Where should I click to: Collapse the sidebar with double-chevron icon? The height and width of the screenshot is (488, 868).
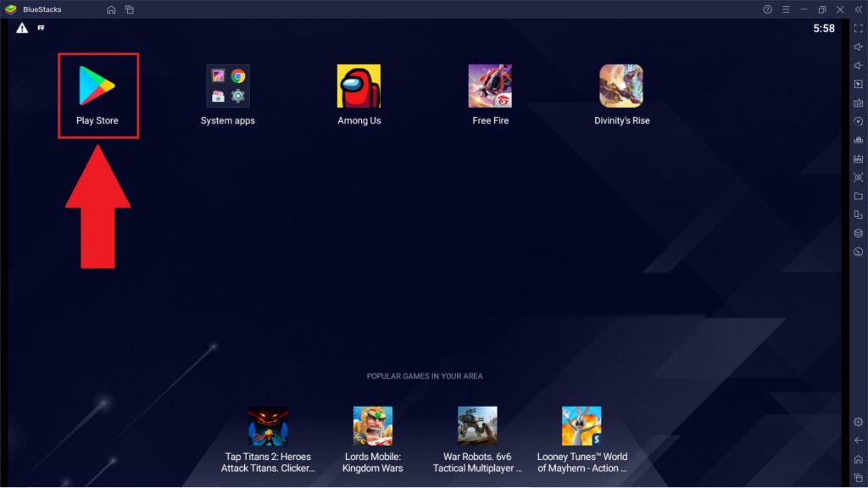coord(859,9)
